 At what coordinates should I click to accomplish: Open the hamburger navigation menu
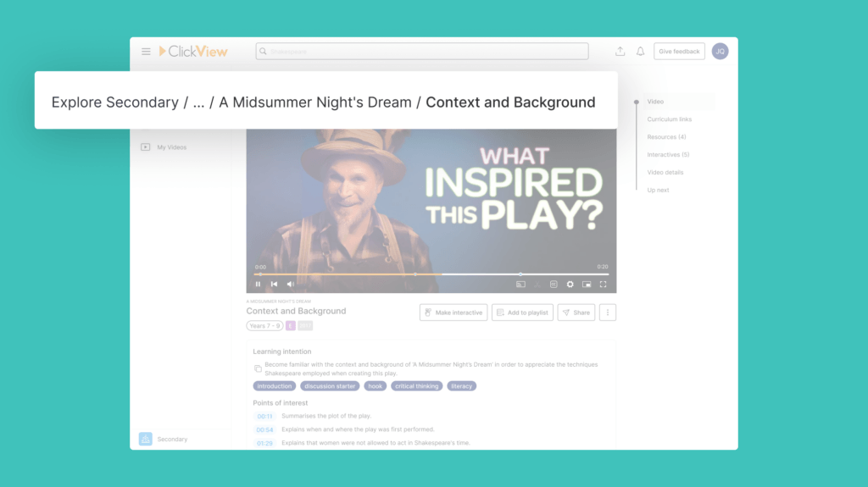click(x=146, y=52)
